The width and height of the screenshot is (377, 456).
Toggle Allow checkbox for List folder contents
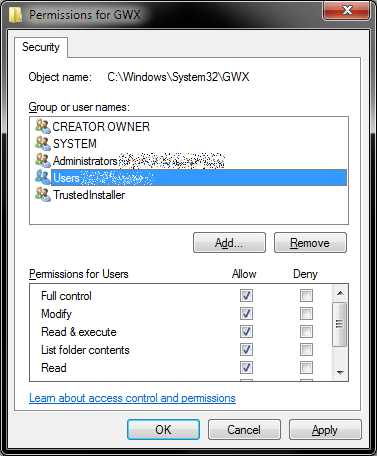tap(246, 349)
